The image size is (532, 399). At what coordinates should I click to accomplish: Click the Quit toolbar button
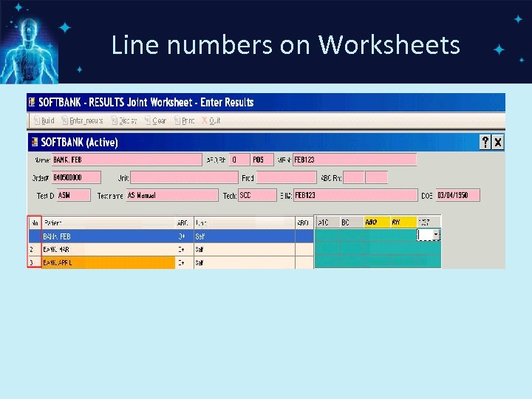click(211, 120)
